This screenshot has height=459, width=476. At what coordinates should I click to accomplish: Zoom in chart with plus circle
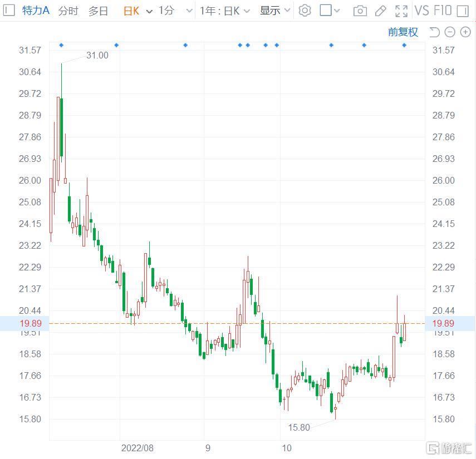click(x=465, y=32)
